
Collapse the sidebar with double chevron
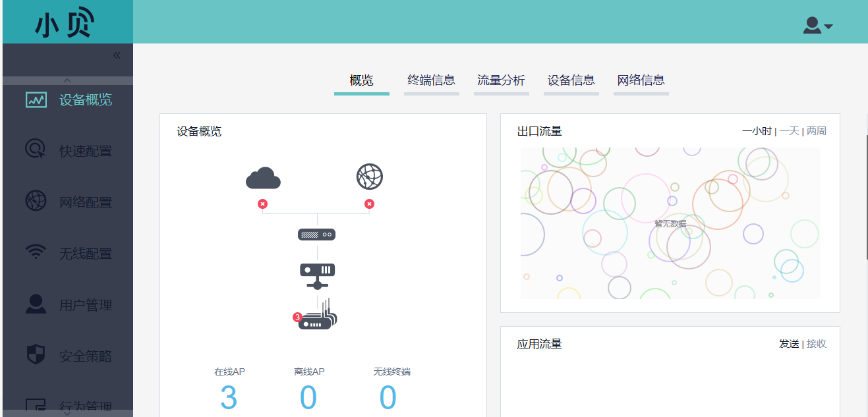coord(117,55)
